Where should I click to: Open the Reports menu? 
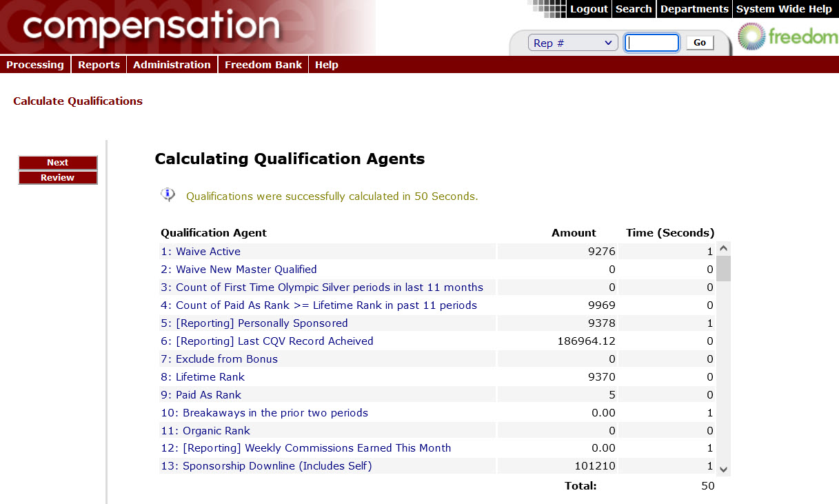click(x=99, y=65)
